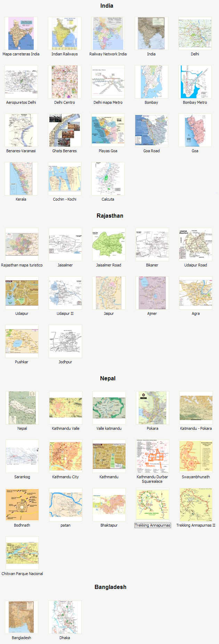Open the Rajasthan mapa turistico link
This screenshot has height=644, width=219.
click(22, 265)
